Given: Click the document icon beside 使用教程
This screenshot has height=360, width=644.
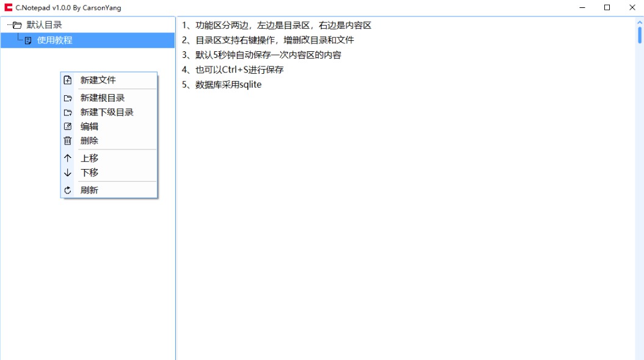Looking at the screenshot, I should pyautogui.click(x=28, y=40).
